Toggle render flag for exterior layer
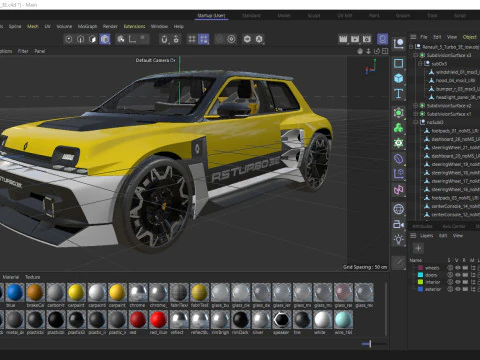480x360 pixels. tap(465, 289)
